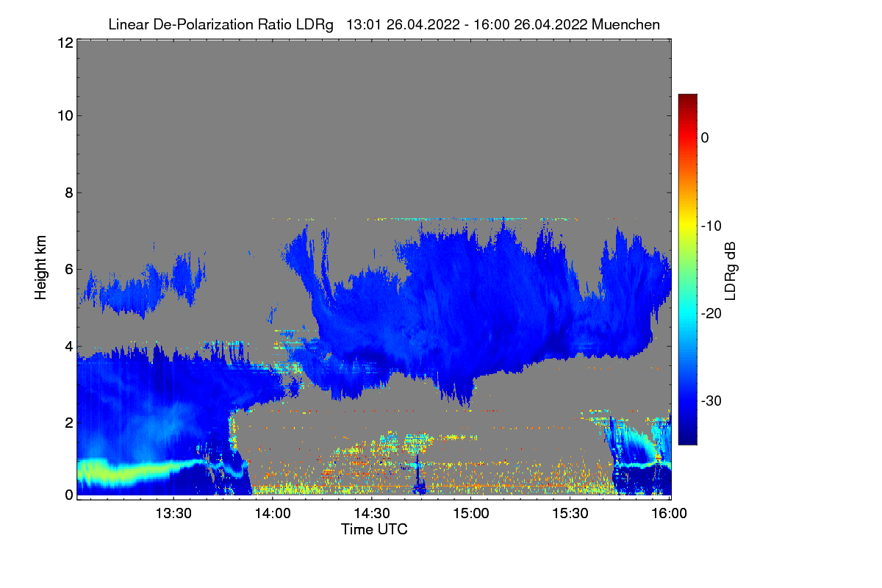The image size is (882, 588).
Task: Click the colorbar value label '-10'
Action: pyautogui.click(x=711, y=226)
